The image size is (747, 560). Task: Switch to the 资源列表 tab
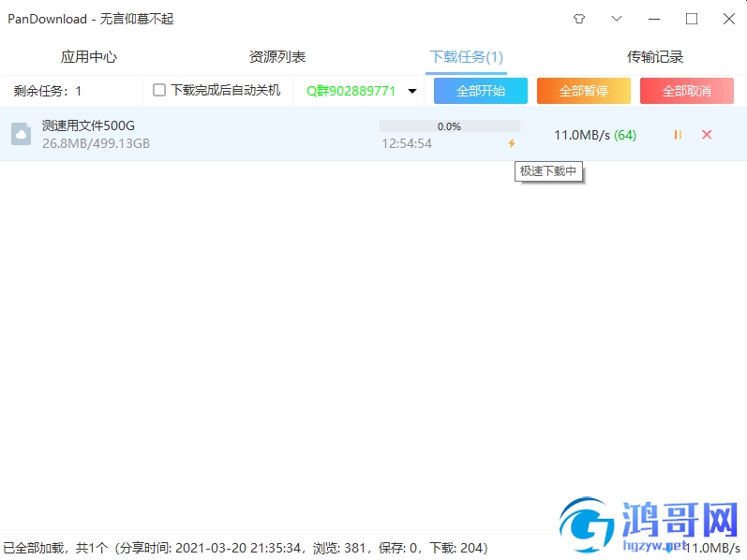[277, 57]
